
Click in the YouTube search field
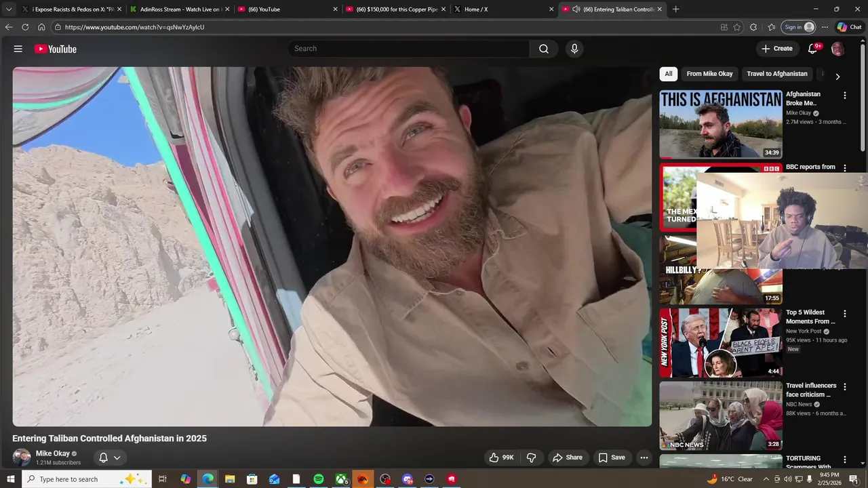point(408,49)
